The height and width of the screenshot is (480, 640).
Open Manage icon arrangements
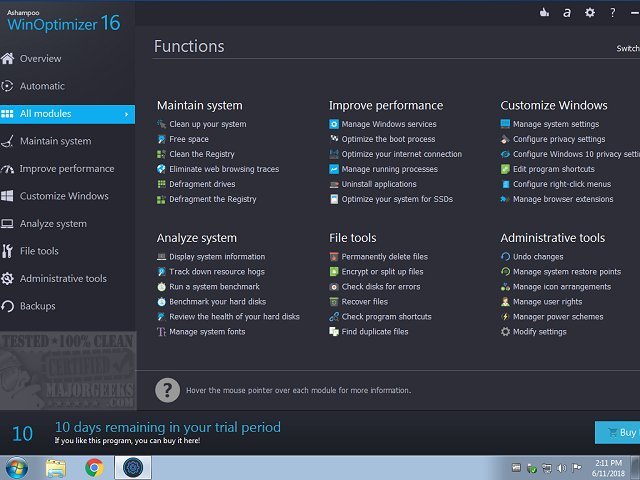coord(562,287)
